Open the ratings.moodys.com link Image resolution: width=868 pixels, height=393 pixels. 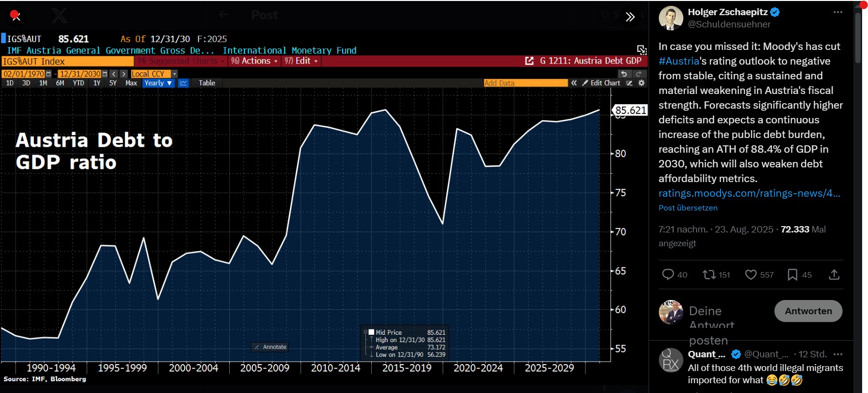click(x=749, y=193)
